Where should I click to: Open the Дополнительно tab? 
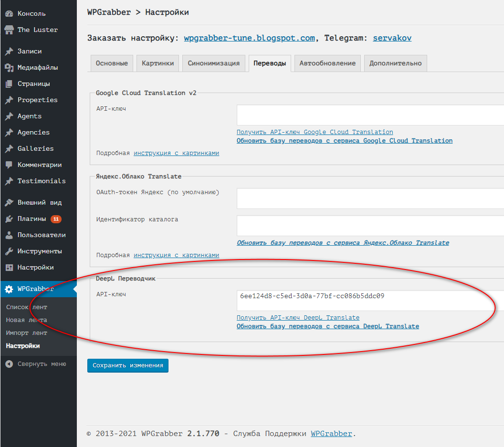coord(395,63)
